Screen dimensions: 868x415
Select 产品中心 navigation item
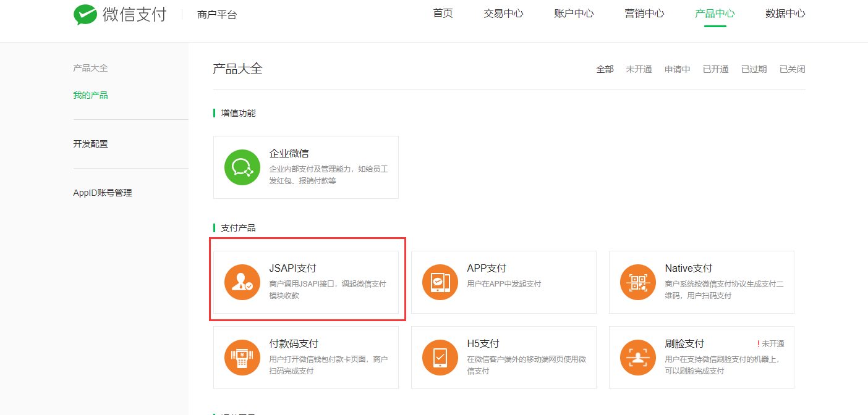point(715,14)
